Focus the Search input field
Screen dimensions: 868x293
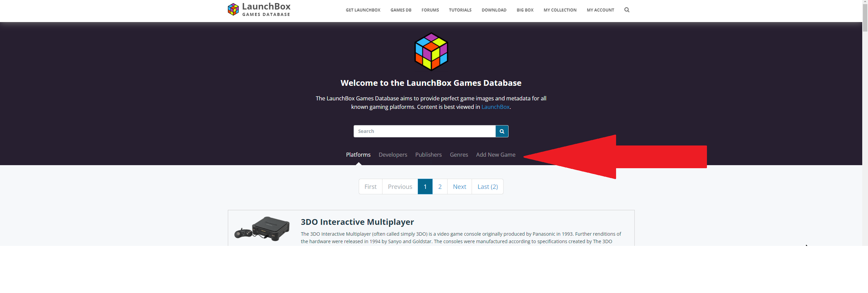425,131
